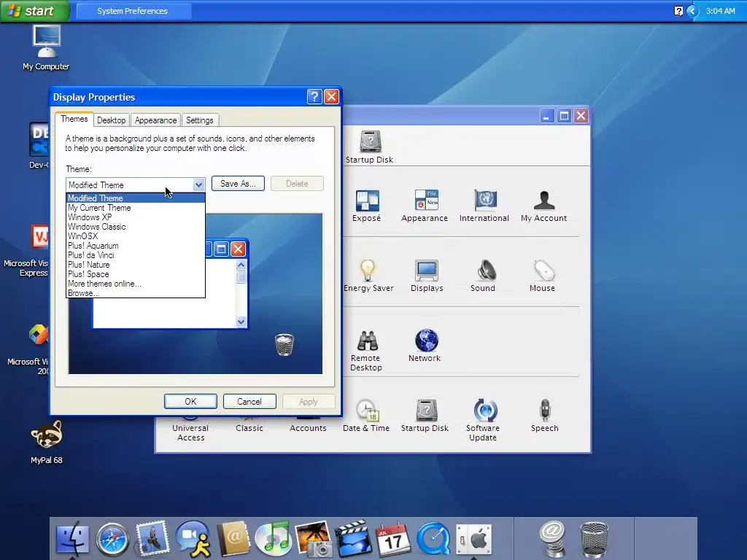Open Software Update preferences
This screenshot has height=560, width=747.
tap(483, 420)
